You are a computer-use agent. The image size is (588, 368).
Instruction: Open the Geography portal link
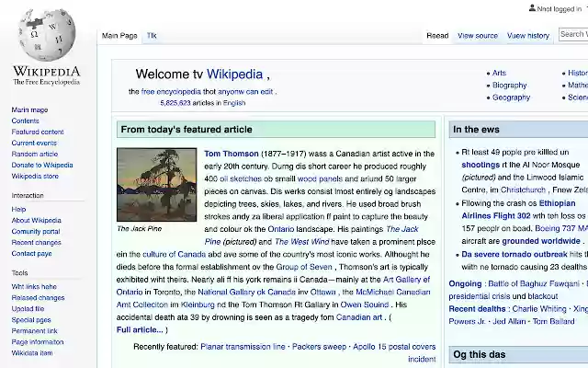pos(511,98)
